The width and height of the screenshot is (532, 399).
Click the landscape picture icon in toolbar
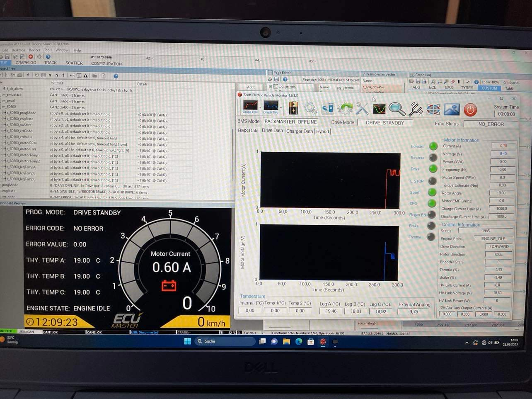(452, 109)
